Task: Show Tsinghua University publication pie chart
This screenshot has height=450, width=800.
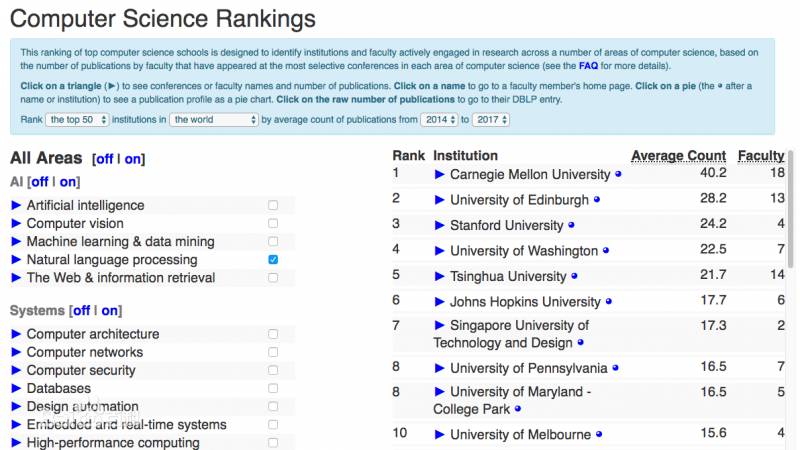Action: point(574,276)
